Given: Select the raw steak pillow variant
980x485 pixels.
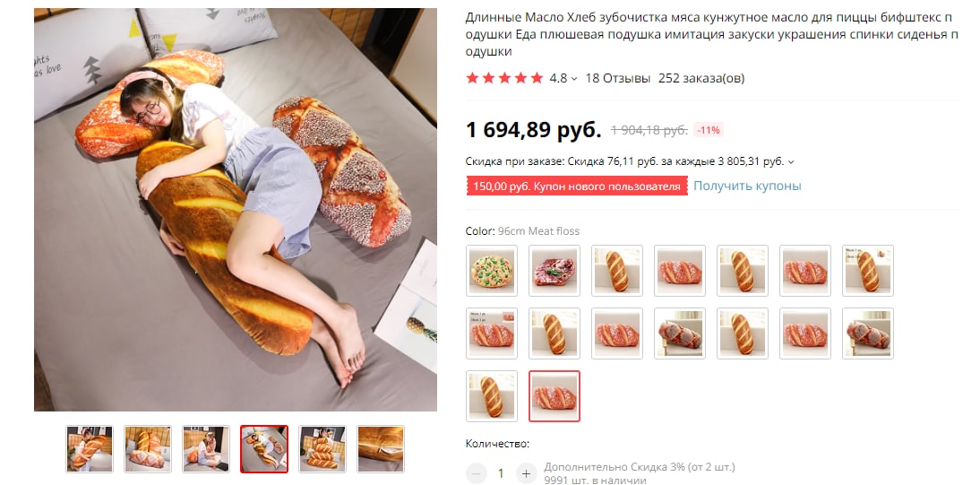Looking at the screenshot, I should (x=554, y=271).
